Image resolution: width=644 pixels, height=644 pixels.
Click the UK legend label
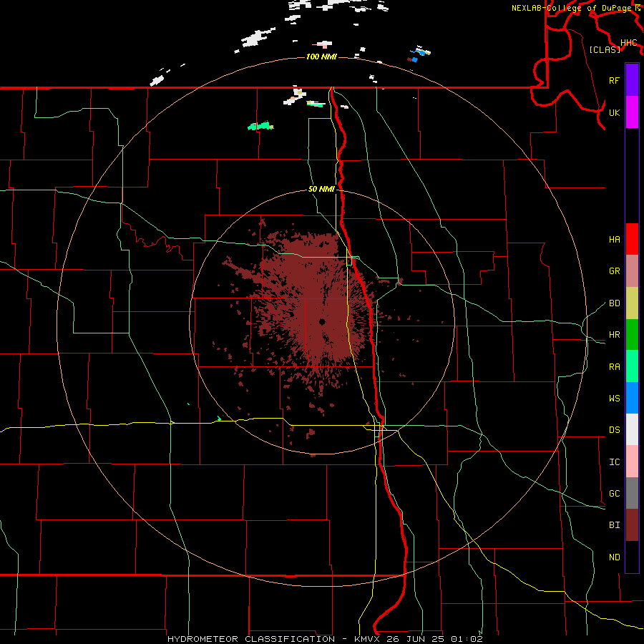[x=614, y=112]
